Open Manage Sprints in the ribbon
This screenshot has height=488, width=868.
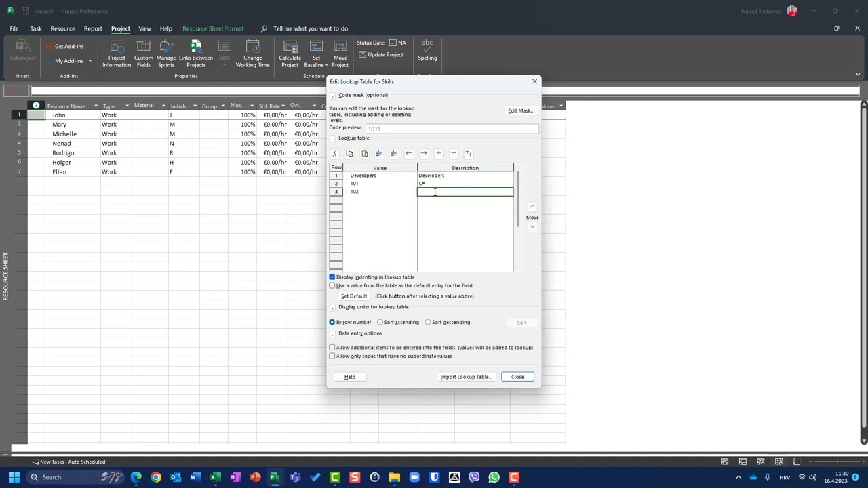point(166,54)
